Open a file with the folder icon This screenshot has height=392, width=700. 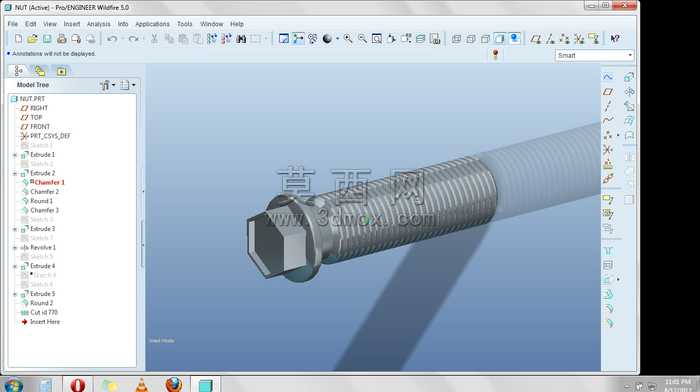tap(32, 39)
